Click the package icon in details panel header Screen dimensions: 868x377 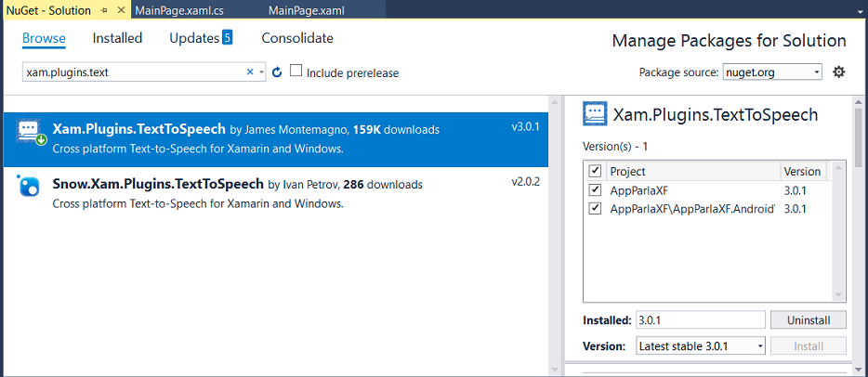point(595,114)
